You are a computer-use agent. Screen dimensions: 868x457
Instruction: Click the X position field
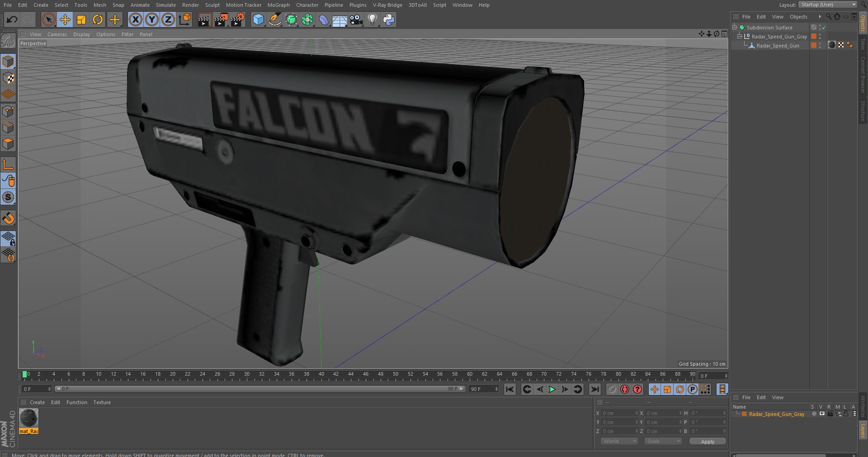pyautogui.click(x=619, y=413)
